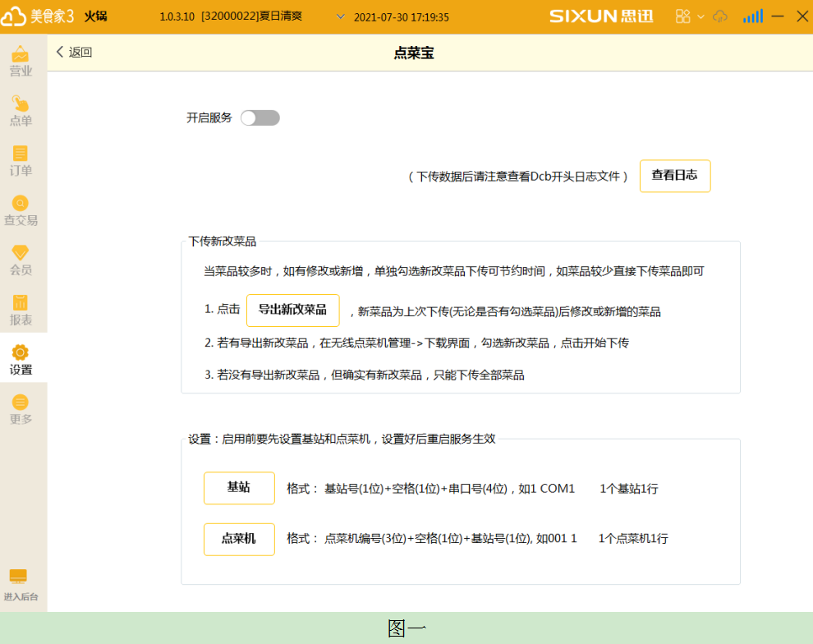Click instruction step 3 about 下传全部菜品
The width and height of the screenshot is (813, 644).
(x=364, y=375)
